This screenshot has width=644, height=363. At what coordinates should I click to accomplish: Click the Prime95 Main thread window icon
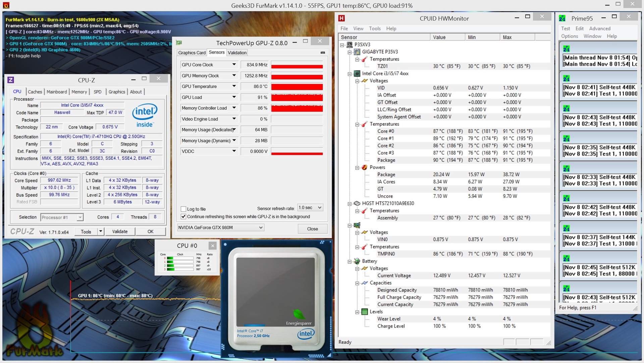coord(566,49)
